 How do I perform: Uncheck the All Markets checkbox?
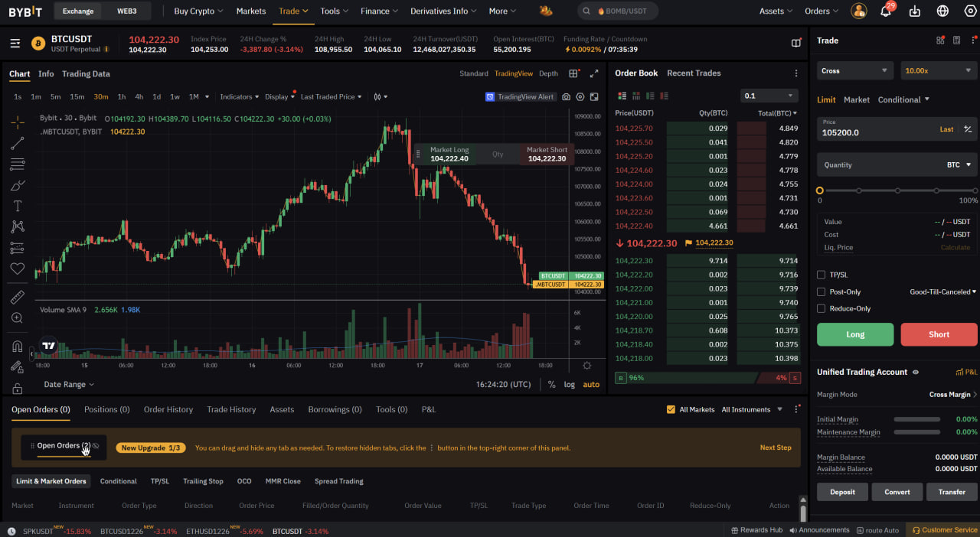tap(671, 409)
